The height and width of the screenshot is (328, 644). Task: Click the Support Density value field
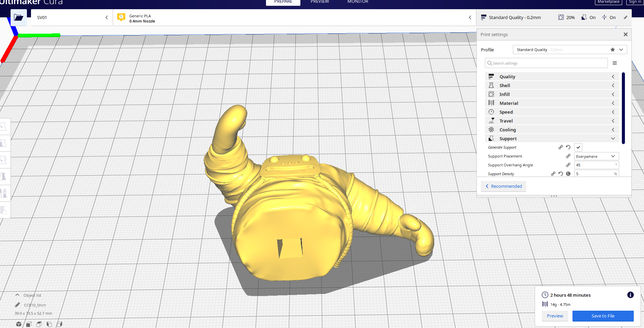[596, 174]
